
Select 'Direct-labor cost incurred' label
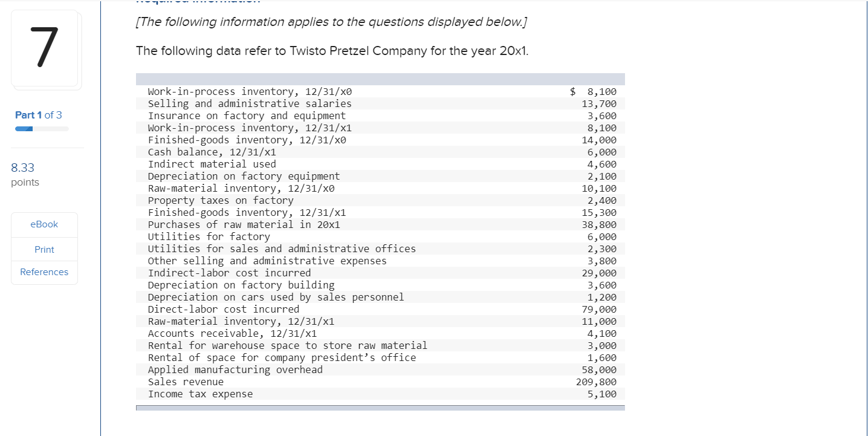(x=224, y=309)
